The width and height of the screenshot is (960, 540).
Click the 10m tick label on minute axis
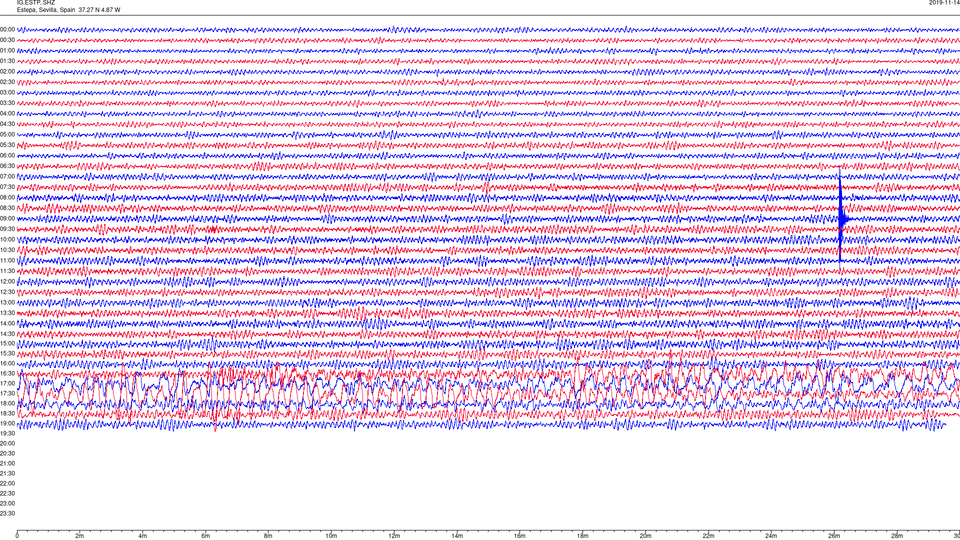tap(331, 536)
